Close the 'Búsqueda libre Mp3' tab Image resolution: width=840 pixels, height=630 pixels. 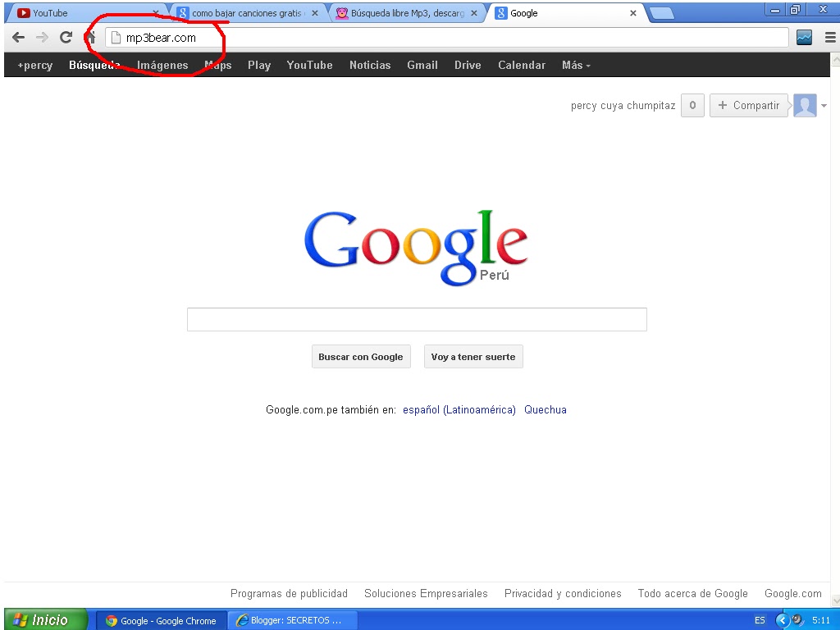point(474,13)
